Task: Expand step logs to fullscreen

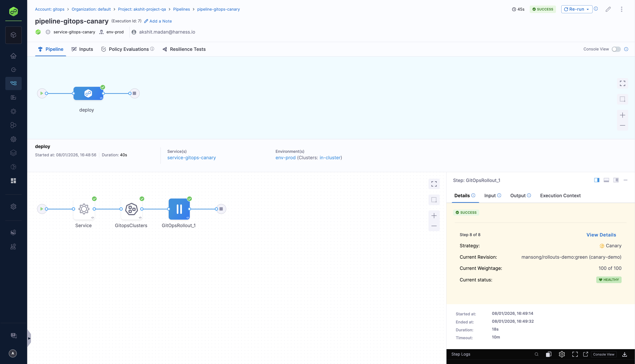Action: (575, 354)
